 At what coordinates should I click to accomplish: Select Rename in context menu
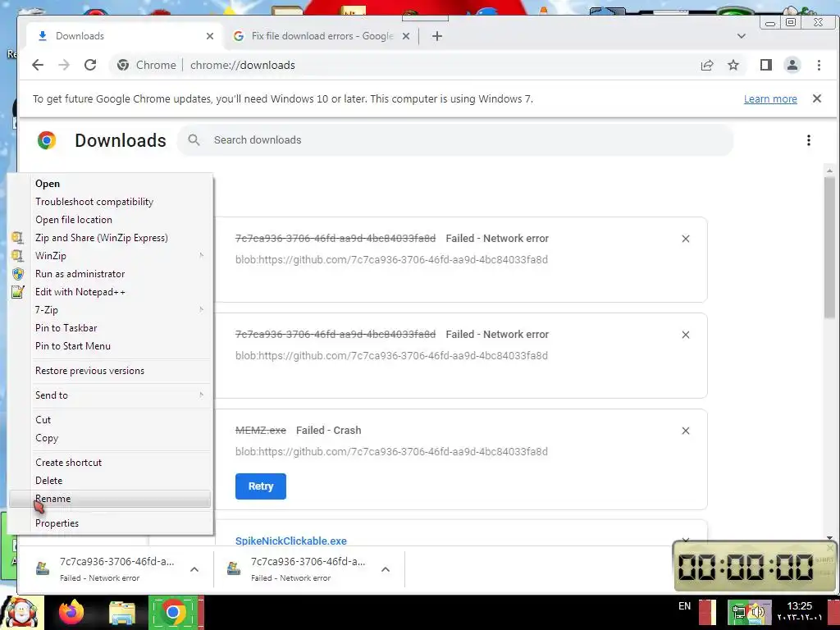click(110, 499)
